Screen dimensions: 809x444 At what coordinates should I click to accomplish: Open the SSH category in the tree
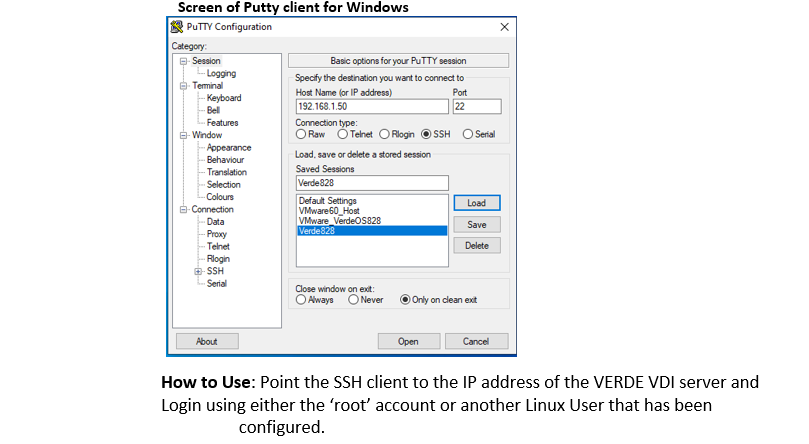215,271
